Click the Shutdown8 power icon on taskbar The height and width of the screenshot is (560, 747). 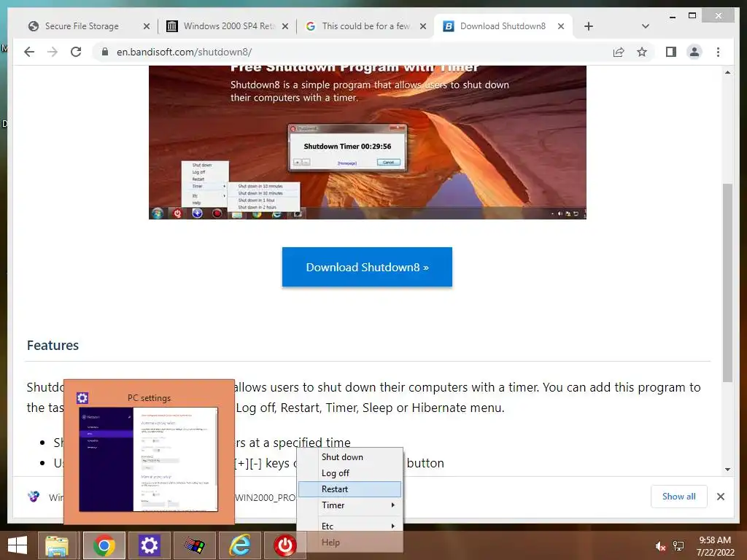coord(285,545)
